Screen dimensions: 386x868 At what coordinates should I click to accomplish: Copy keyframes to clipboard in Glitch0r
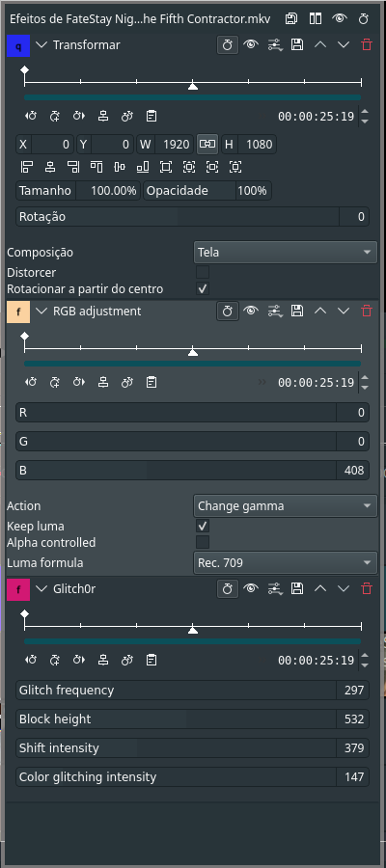point(152,660)
